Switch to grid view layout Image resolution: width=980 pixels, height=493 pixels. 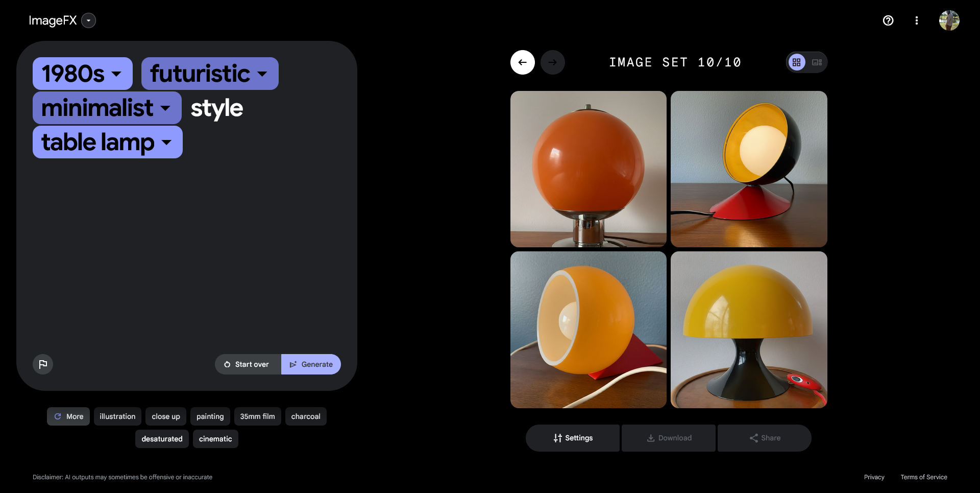point(797,62)
